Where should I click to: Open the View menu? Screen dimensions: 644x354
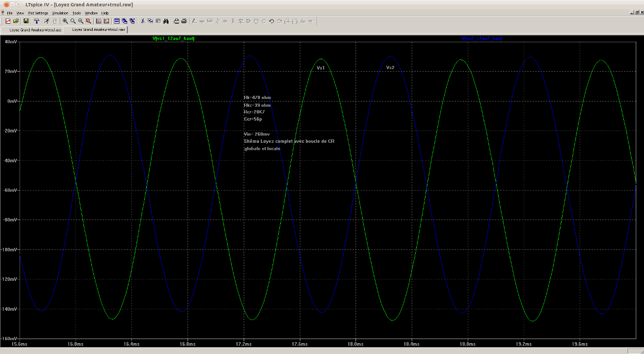pyautogui.click(x=20, y=13)
